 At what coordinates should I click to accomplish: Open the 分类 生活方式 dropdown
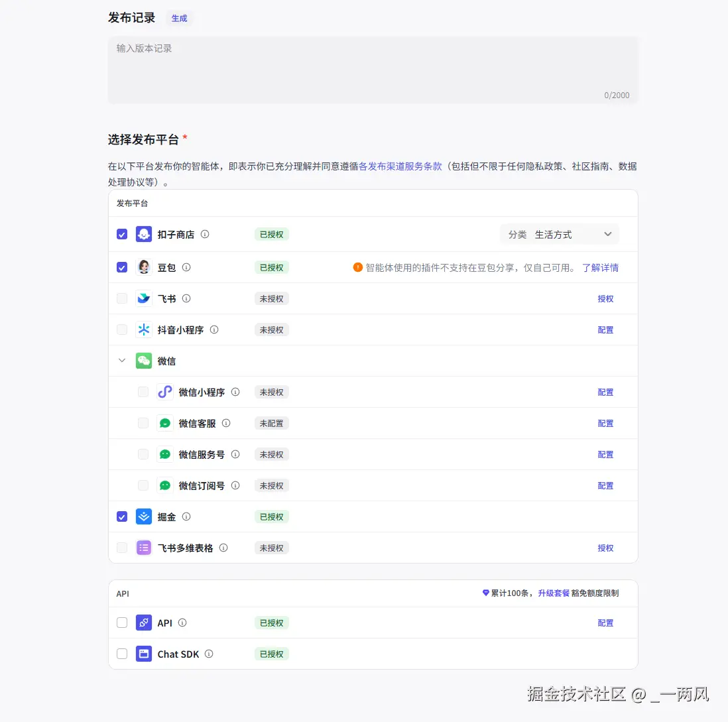click(x=560, y=234)
